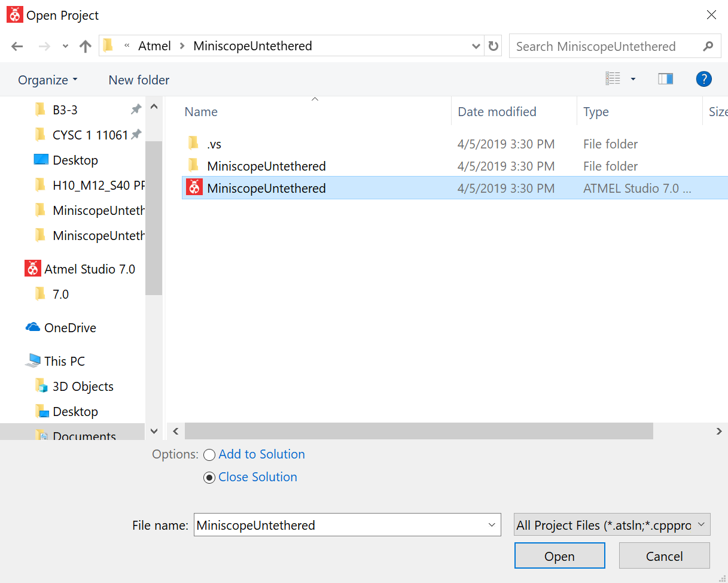Select OneDrive in the navigation pane
Image resolution: width=728 pixels, height=583 pixels.
[69, 327]
